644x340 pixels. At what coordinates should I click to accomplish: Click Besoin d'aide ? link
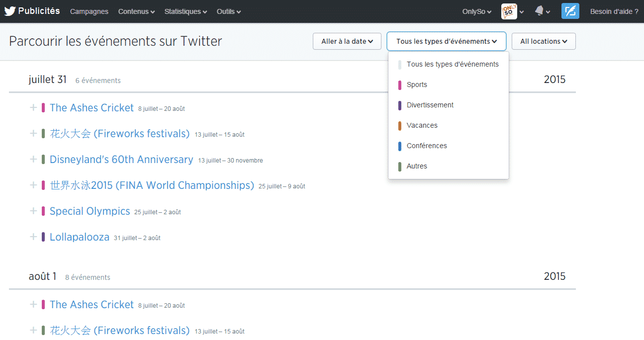tap(614, 11)
